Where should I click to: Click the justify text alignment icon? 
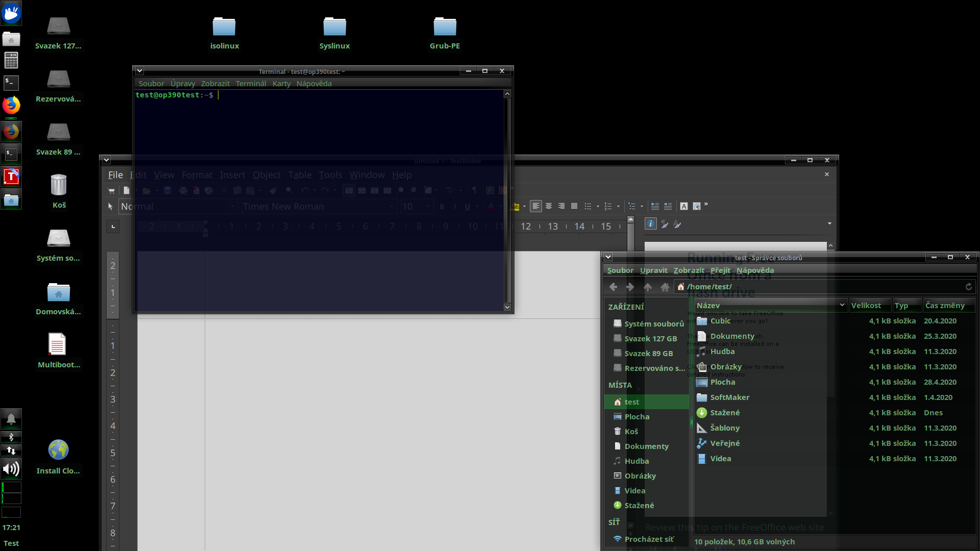click(574, 206)
